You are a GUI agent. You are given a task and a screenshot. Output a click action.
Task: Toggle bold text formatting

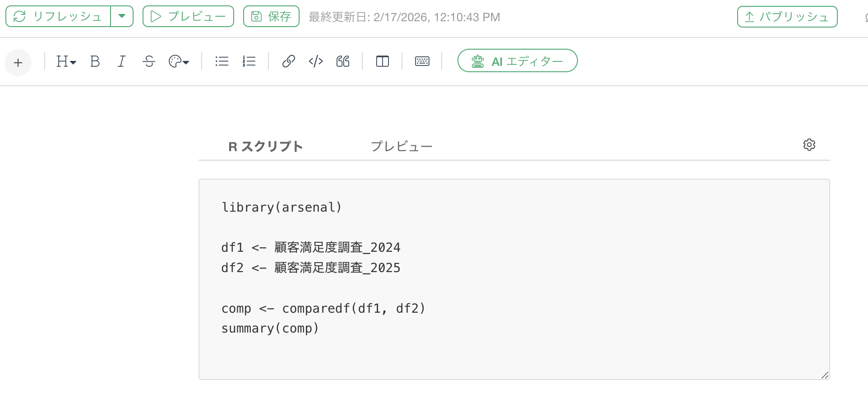click(x=95, y=61)
